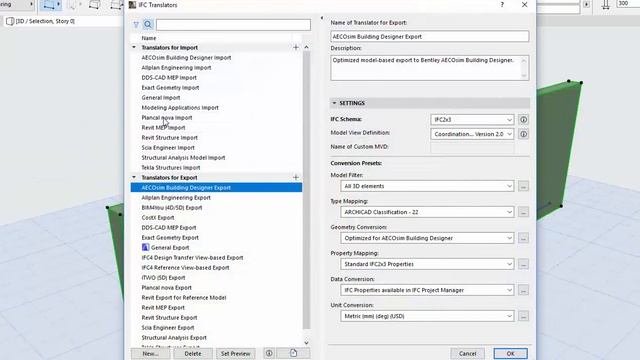This screenshot has width=640, height=360.
Task: Confirm with the OK button
Action: tap(510, 353)
